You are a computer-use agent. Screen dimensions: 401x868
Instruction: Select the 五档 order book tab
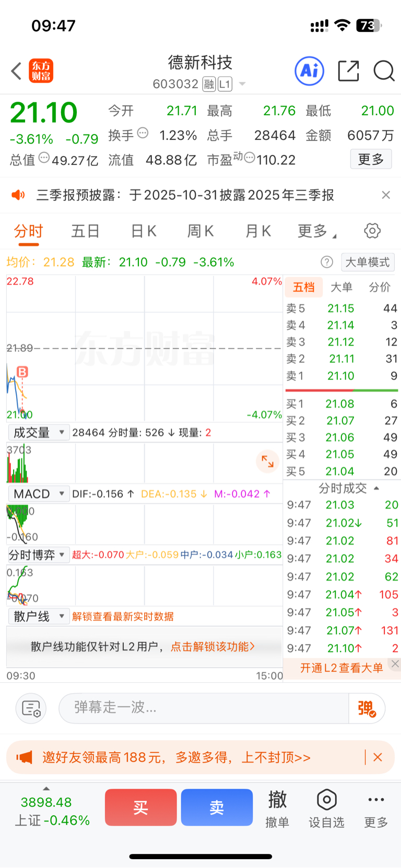click(x=304, y=287)
